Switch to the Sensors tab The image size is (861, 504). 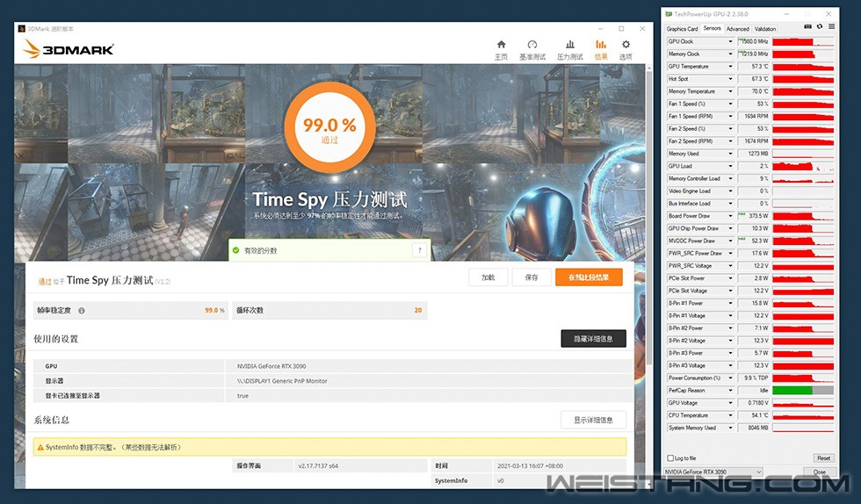point(712,28)
